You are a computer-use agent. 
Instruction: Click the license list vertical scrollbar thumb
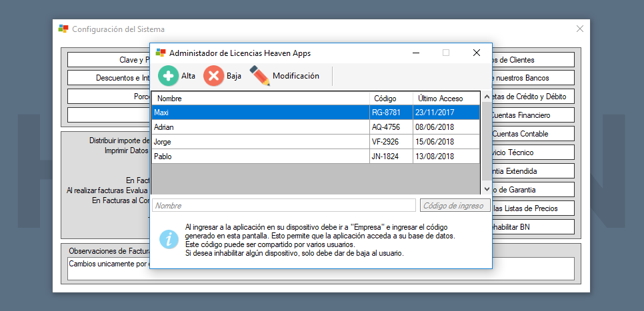487,141
